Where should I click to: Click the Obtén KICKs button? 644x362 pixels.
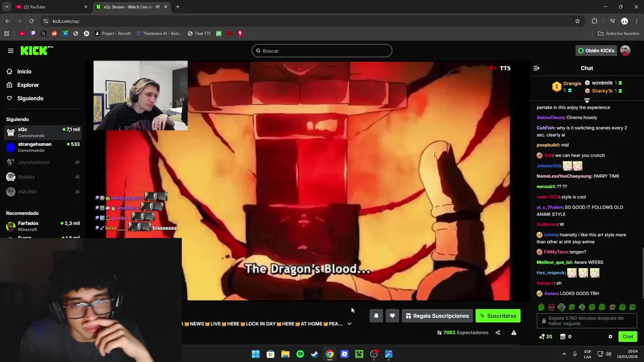pyautogui.click(x=596, y=51)
